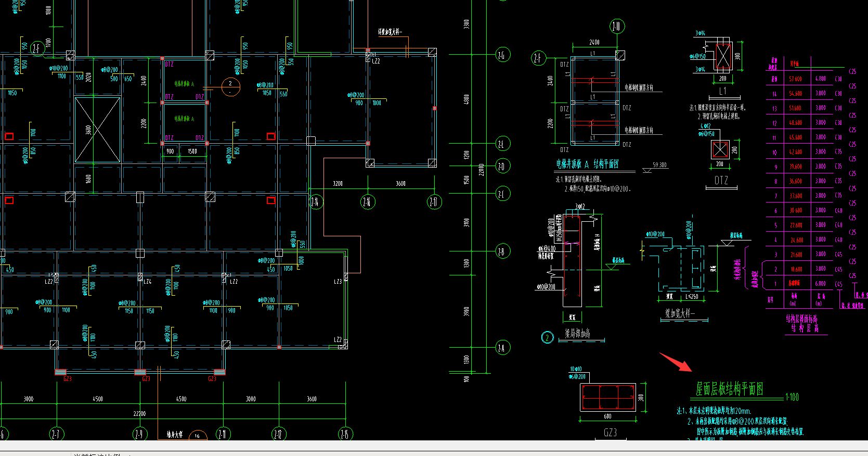Click the 10Φ10 rebar note above GZ3 section

click(x=576, y=369)
